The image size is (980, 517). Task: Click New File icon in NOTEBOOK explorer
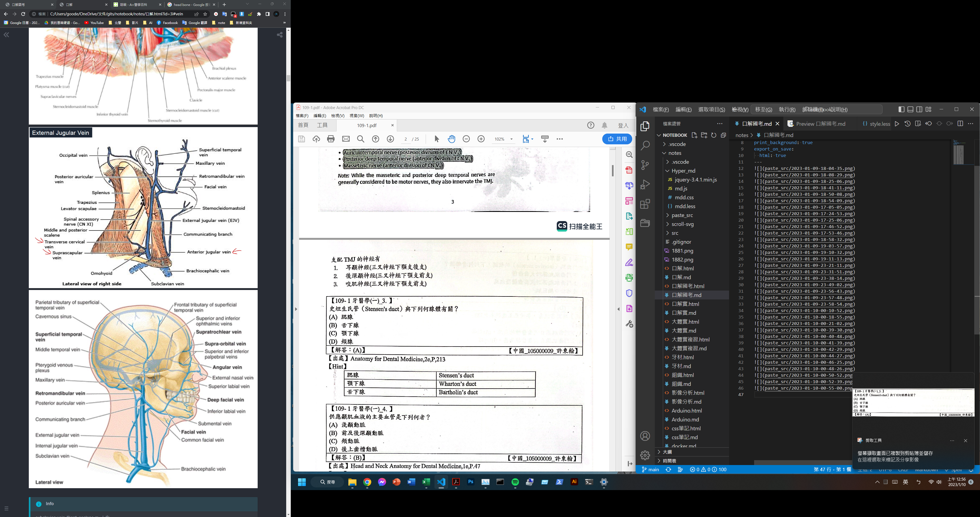694,135
